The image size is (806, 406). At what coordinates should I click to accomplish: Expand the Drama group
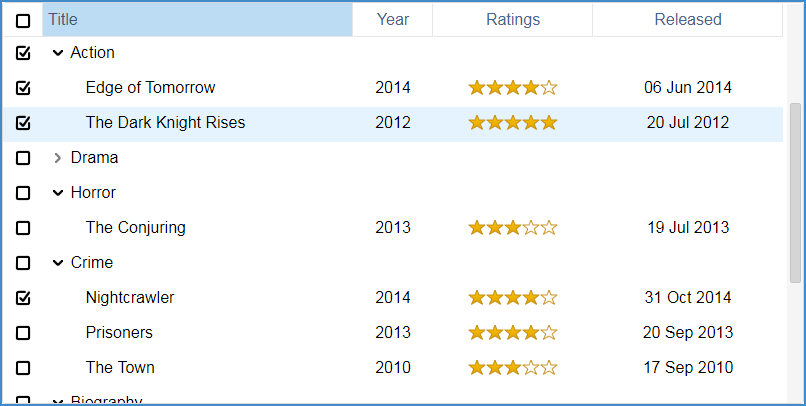point(58,158)
